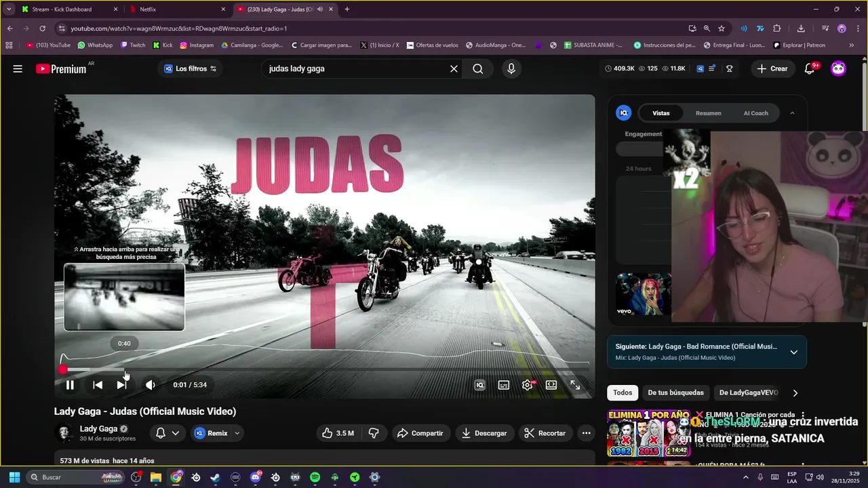Image resolution: width=868 pixels, height=488 pixels.
Task: Open Los filtros options
Action: 191,68
